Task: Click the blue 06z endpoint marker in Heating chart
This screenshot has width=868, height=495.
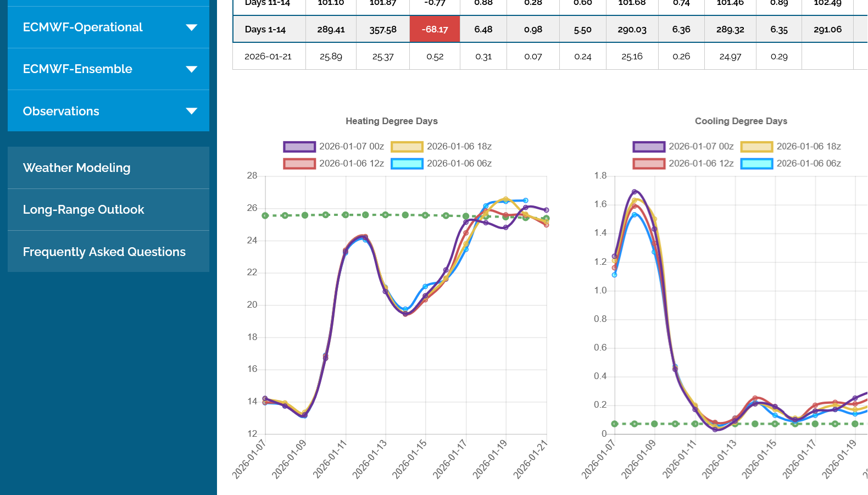Action: (x=526, y=201)
